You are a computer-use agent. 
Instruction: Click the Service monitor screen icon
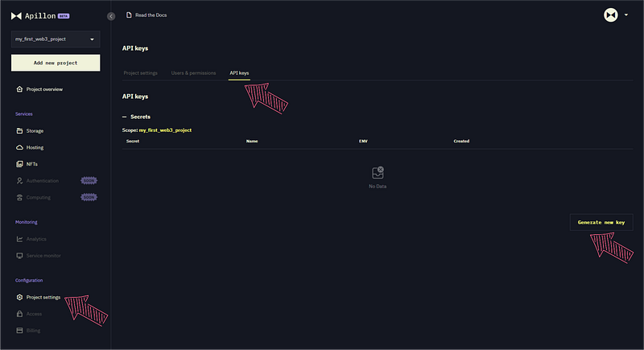(x=19, y=256)
